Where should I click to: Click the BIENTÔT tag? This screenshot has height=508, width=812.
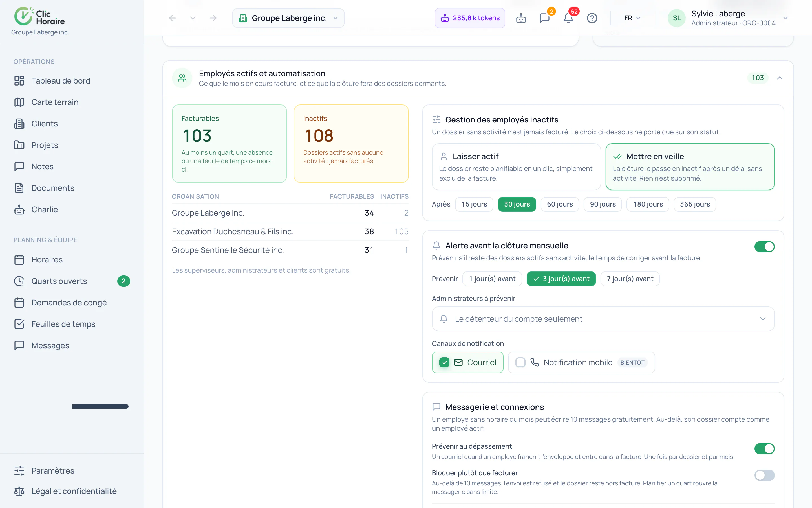click(632, 363)
